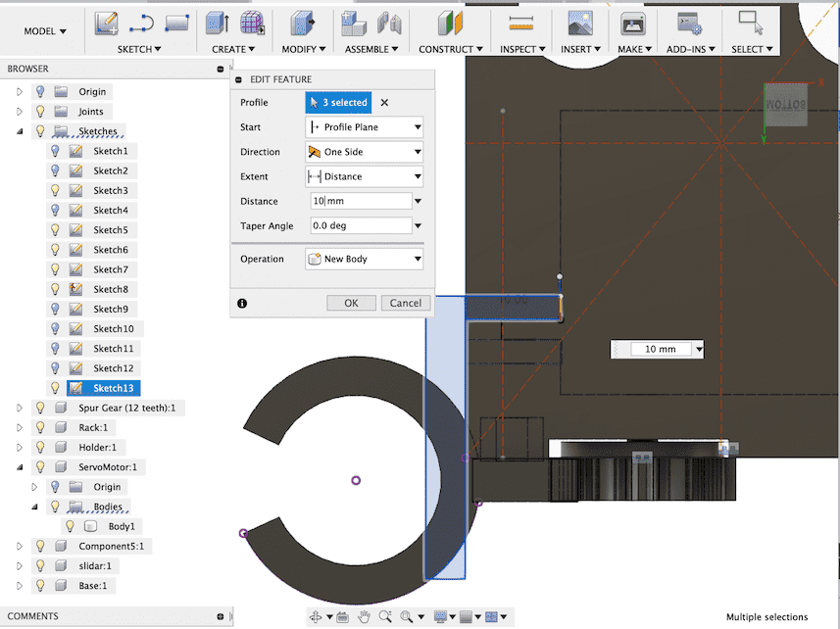The image size is (840, 629).
Task: Click the 3D Print icon under Make
Action: [632, 24]
